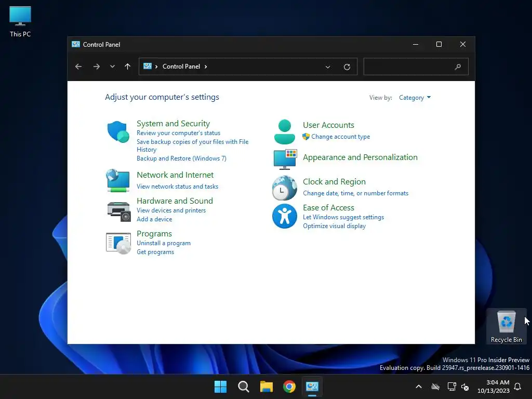The image size is (532, 399).
Task: Click View network status and tasks
Action: (177, 187)
